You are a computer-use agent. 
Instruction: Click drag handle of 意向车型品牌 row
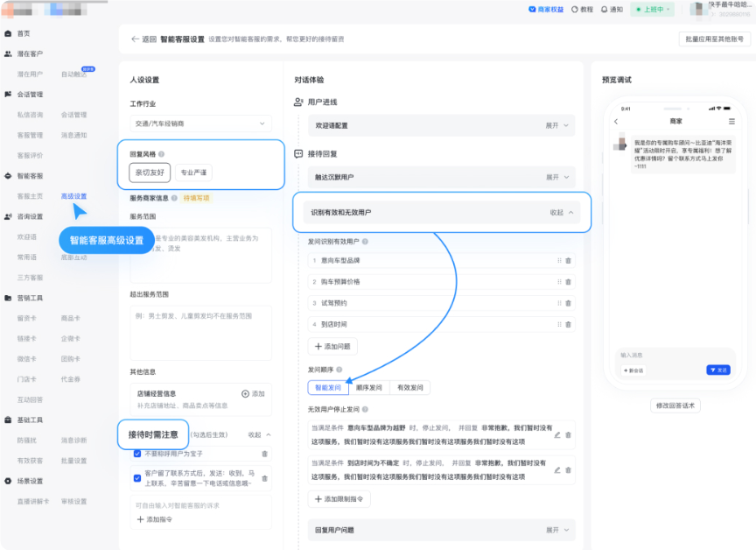(x=559, y=260)
